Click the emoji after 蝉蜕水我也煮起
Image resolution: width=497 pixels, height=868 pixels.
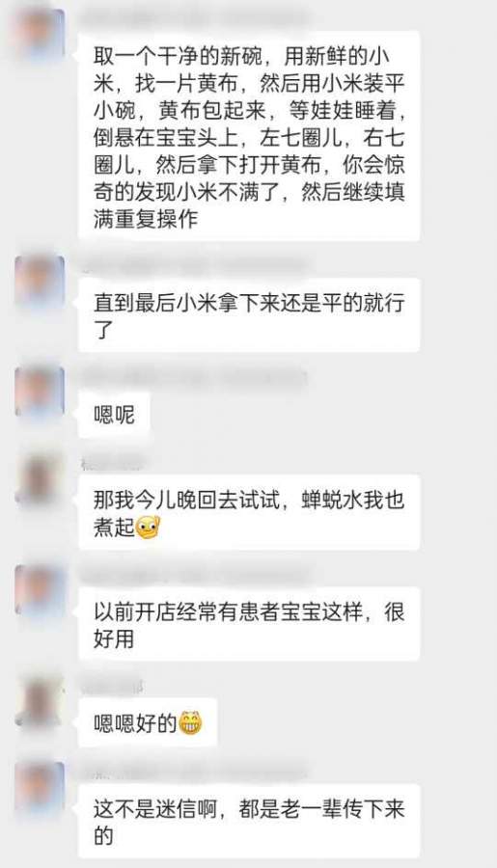click(x=148, y=528)
